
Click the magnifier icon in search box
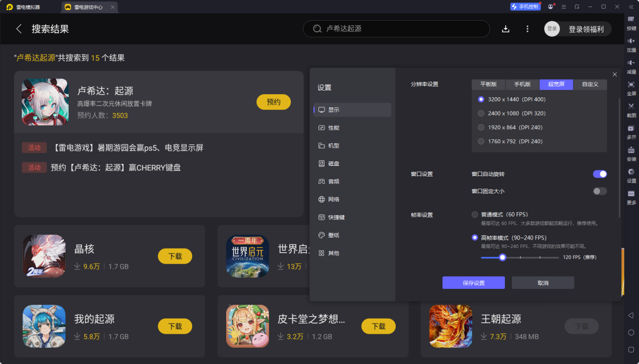click(x=317, y=29)
